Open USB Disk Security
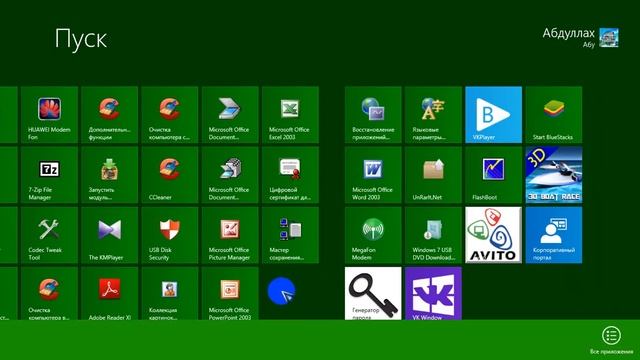Image resolution: width=640 pixels, height=360 pixels. [170, 235]
